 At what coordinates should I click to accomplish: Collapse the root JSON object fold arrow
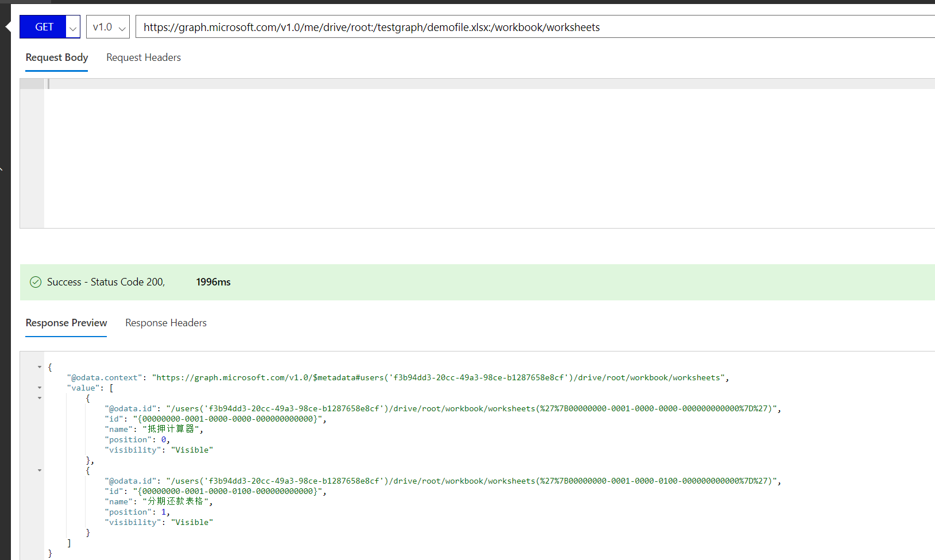[40, 367]
